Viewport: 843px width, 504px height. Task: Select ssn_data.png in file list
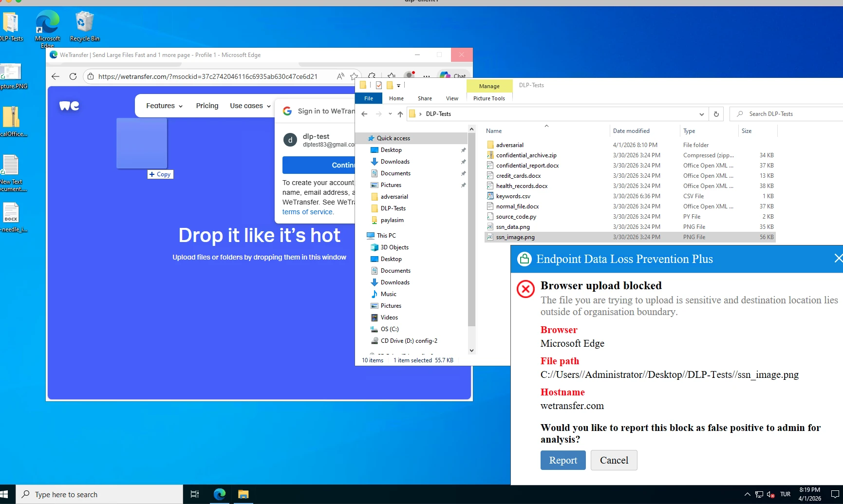(x=513, y=227)
